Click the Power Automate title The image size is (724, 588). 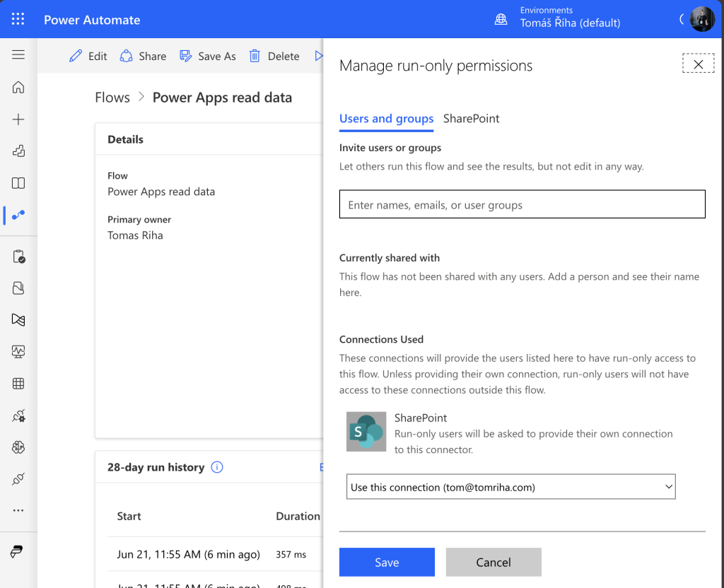click(92, 20)
